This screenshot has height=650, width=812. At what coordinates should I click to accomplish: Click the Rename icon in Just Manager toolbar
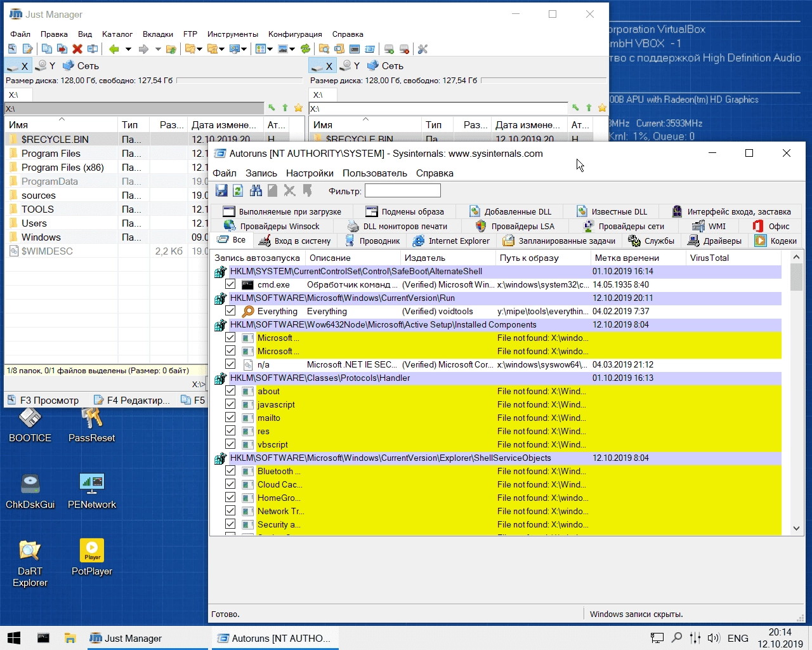click(x=93, y=49)
